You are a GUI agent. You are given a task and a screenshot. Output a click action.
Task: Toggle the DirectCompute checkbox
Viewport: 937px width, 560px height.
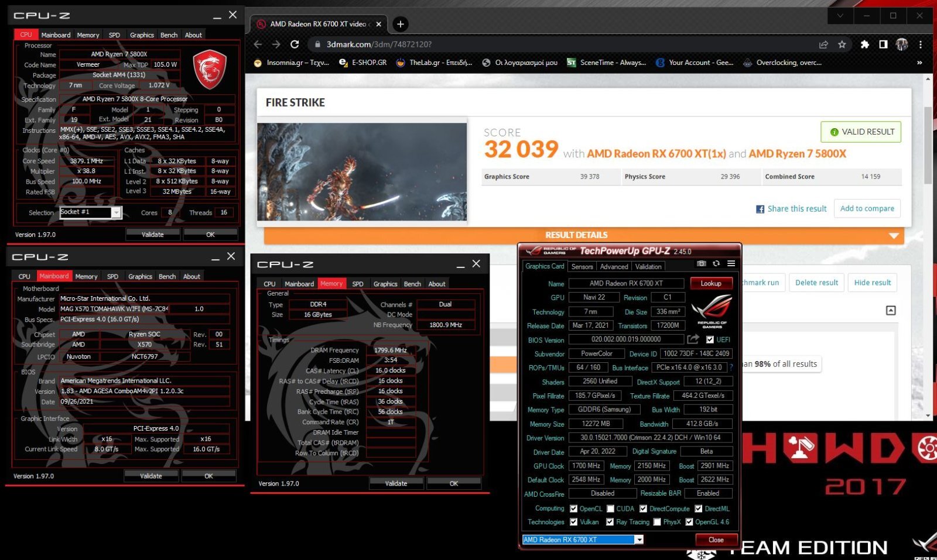(x=643, y=509)
